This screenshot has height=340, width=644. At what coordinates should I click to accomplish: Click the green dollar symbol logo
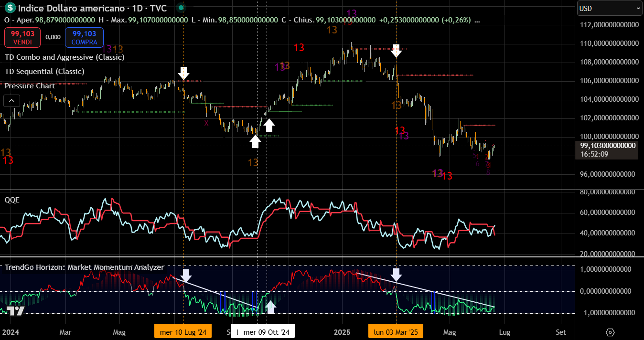click(x=10, y=8)
